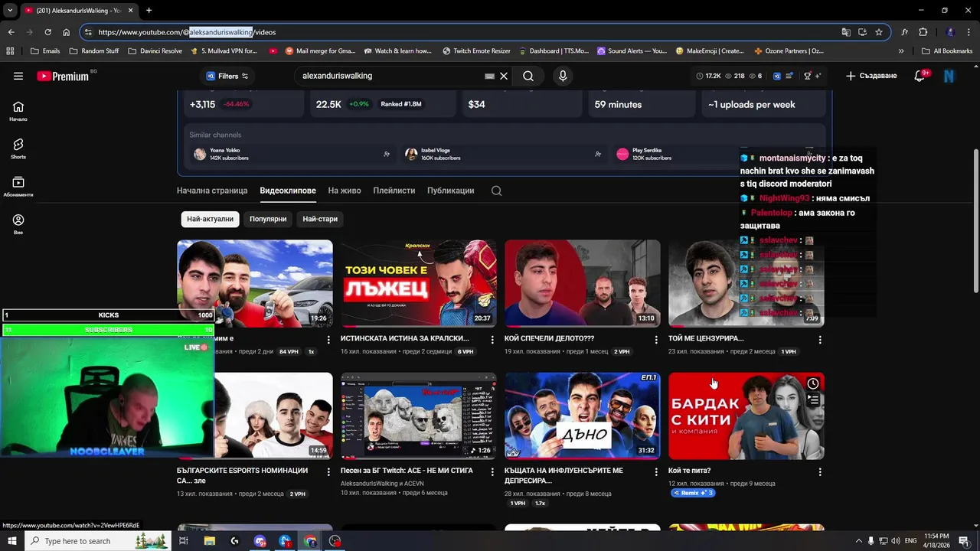Open the Remix +3 badge

pyautogui.click(x=693, y=493)
